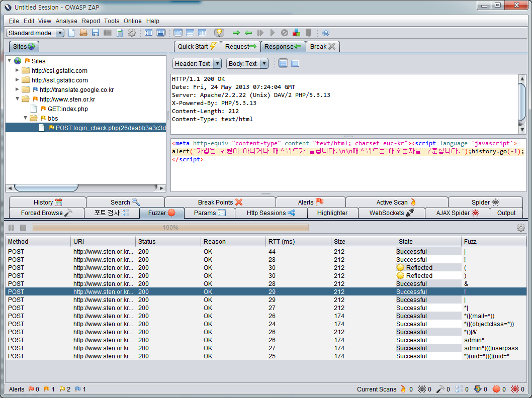Click the New Session toolbar icon
Image resolution: width=532 pixels, height=398 pixels.
(x=71, y=33)
